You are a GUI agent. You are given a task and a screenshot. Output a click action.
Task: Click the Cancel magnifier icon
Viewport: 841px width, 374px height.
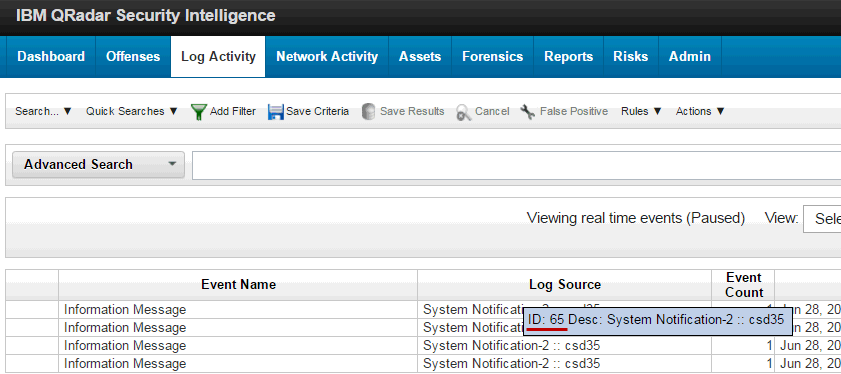[x=463, y=112]
